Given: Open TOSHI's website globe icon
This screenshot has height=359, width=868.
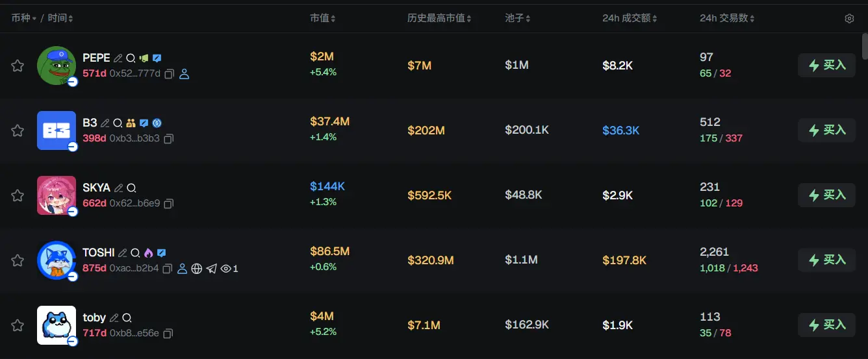Looking at the screenshot, I should [x=197, y=269].
